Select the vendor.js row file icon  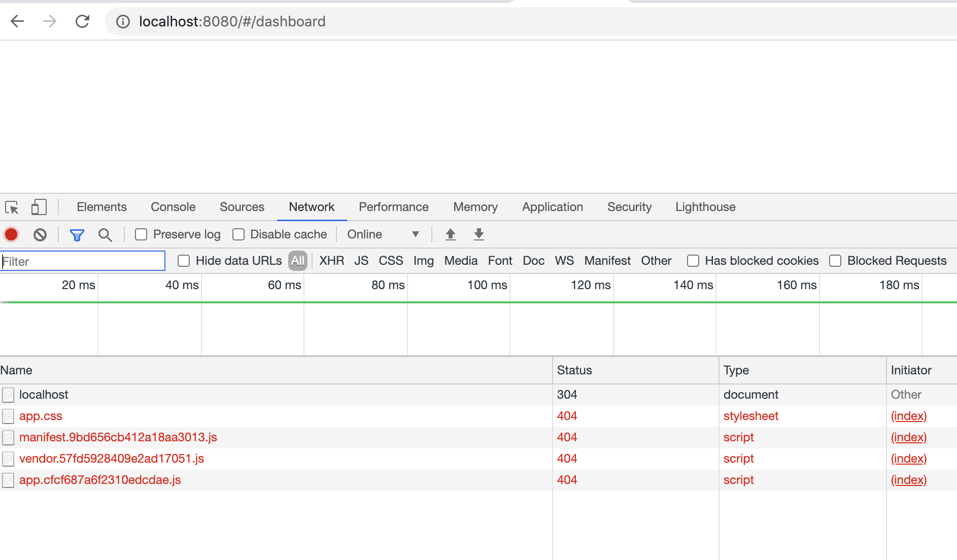[8, 459]
